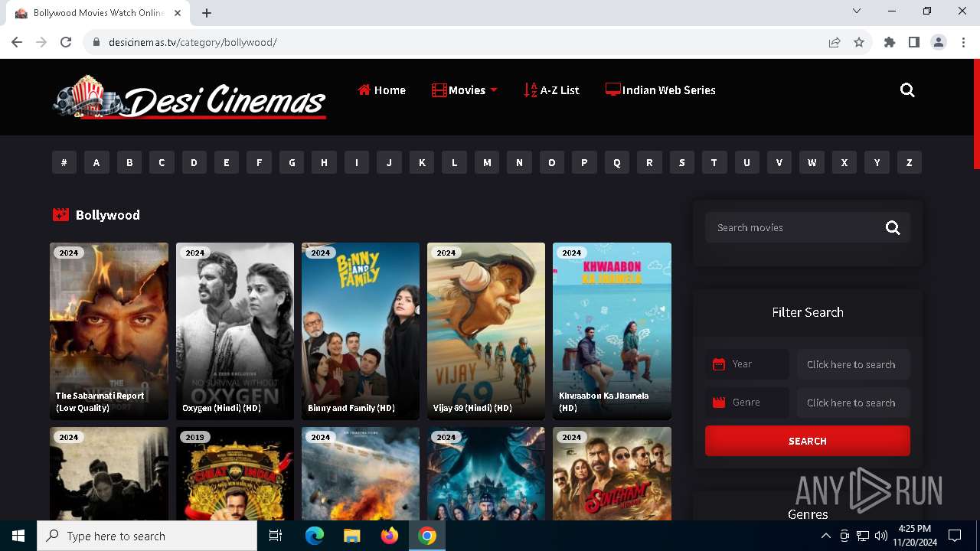Open the network status tray icon
This screenshot has height=551, width=980.
coord(863,536)
